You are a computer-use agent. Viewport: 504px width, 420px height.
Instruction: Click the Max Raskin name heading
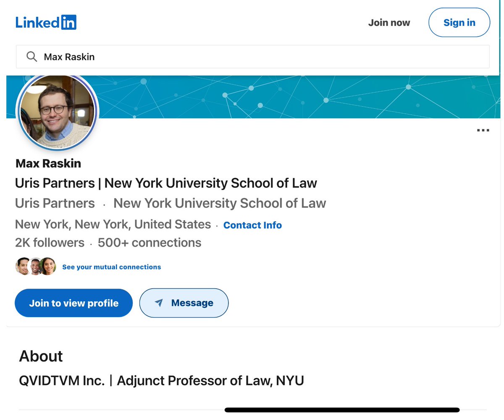(x=48, y=163)
